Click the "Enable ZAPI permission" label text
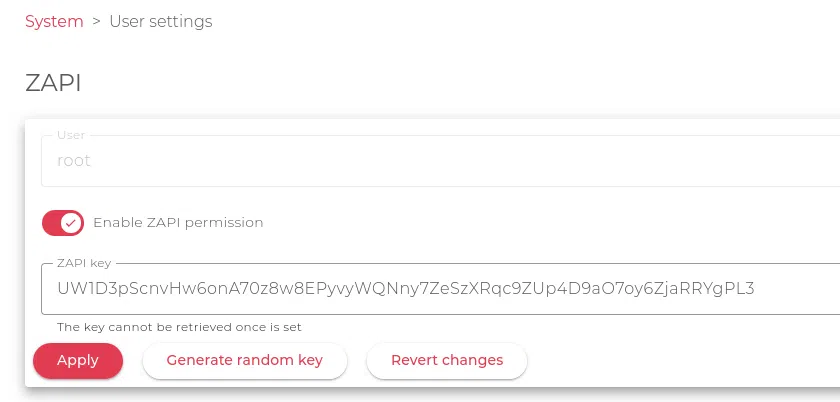 click(x=178, y=222)
